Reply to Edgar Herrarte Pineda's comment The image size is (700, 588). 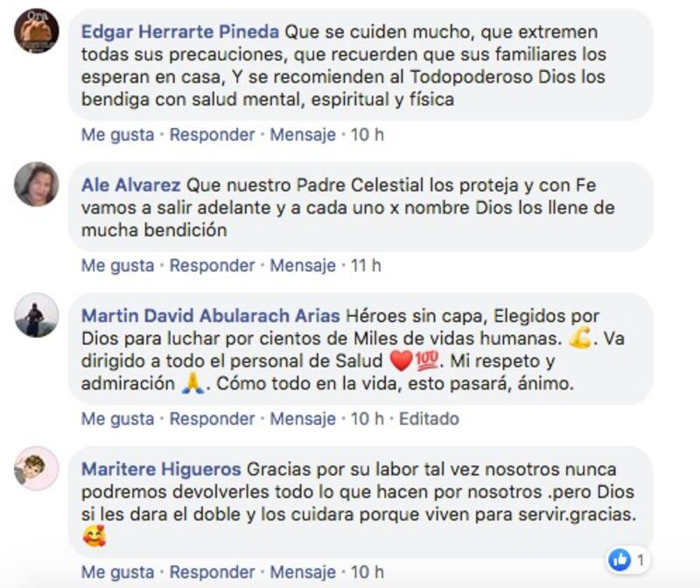[x=212, y=135]
